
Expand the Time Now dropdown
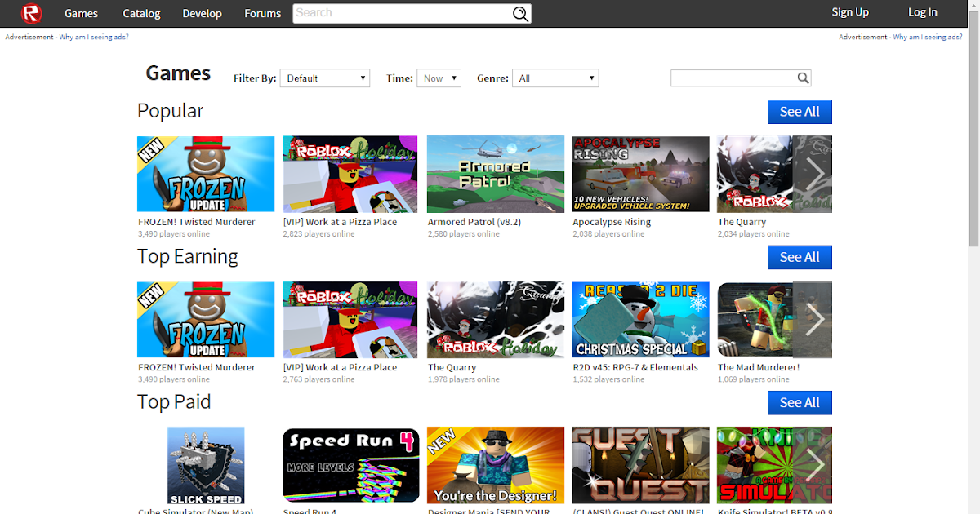439,78
